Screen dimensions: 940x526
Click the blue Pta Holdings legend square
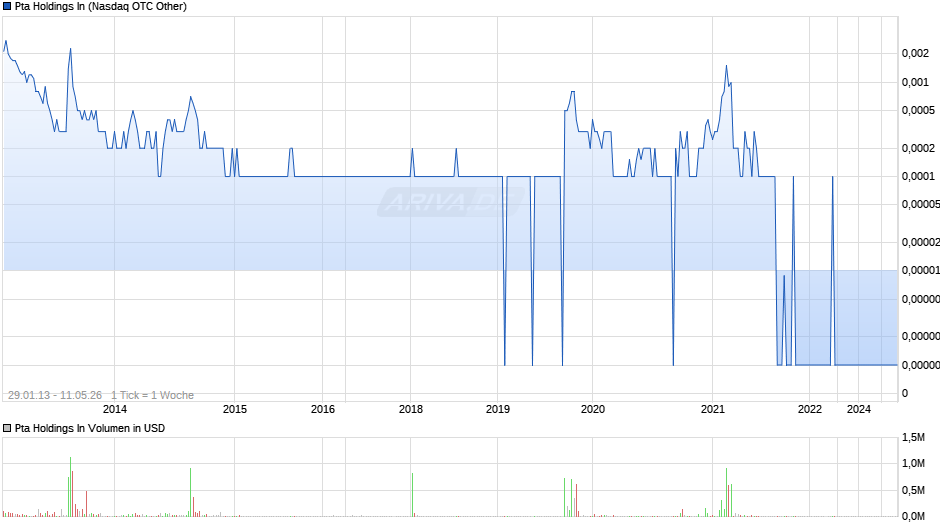tap(7, 7)
